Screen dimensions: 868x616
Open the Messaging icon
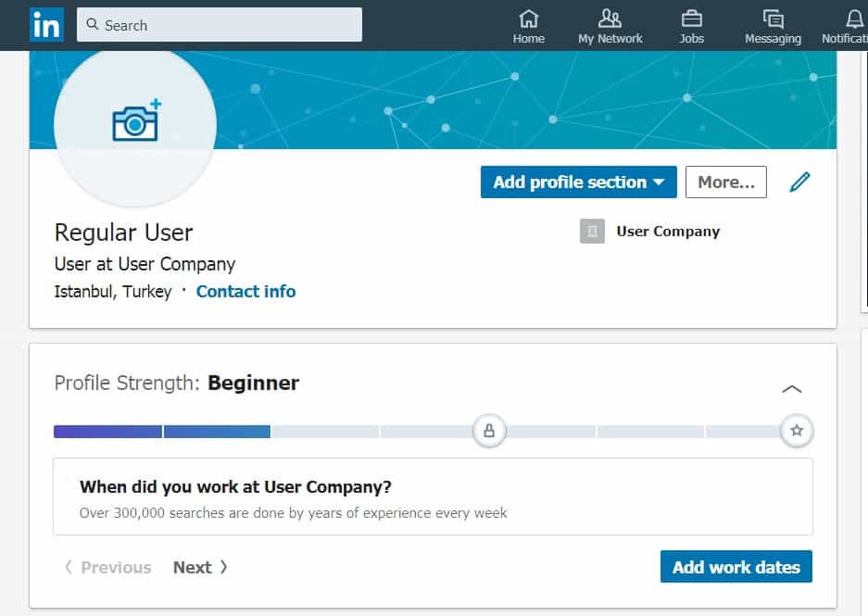pyautogui.click(x=773, y=19)
